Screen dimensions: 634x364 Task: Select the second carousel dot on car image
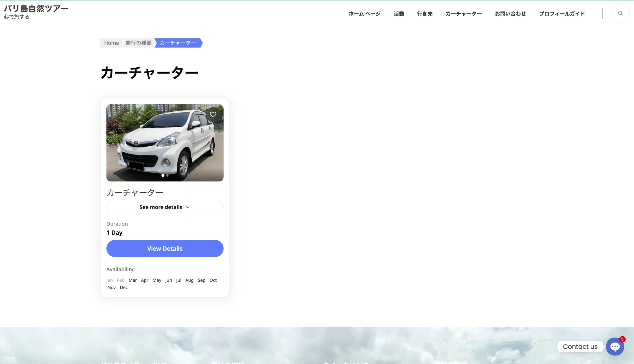coord(167,176)
